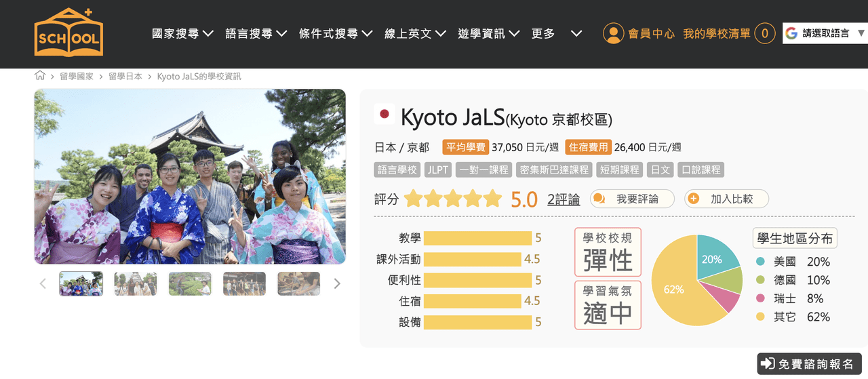Expand the 遊學資訊 menu

pyautogui.click(x=489, y=33)
